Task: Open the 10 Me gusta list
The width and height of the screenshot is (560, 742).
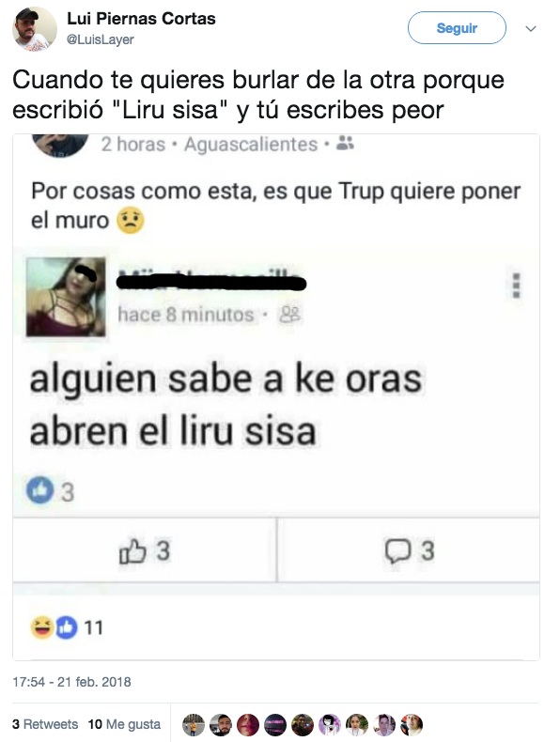Action: 124,724
